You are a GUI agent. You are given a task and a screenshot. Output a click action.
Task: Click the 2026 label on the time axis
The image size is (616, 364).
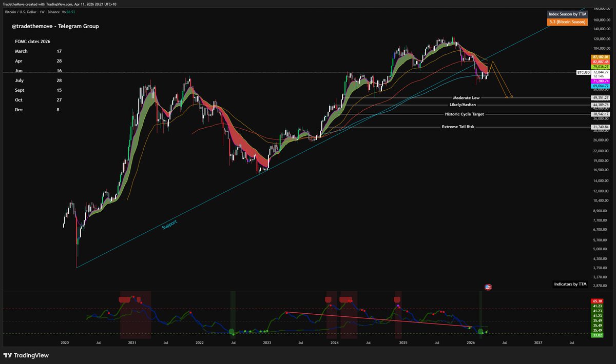pos(470,342)
